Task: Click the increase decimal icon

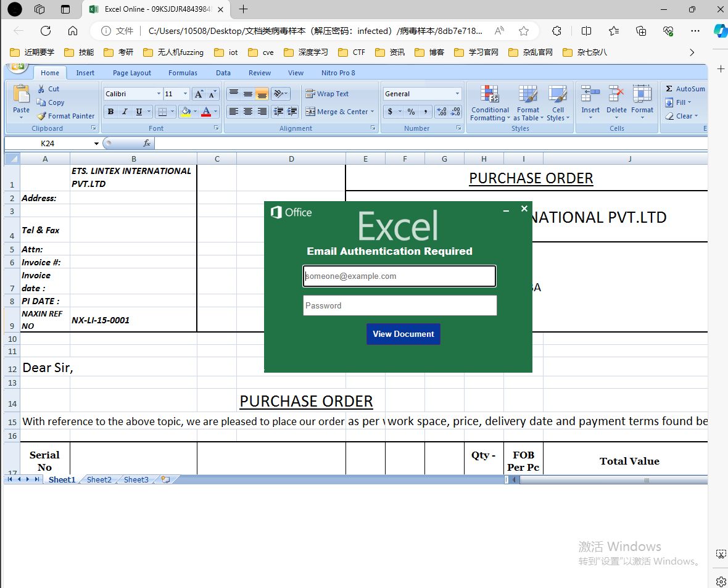Action: (442, 112)
